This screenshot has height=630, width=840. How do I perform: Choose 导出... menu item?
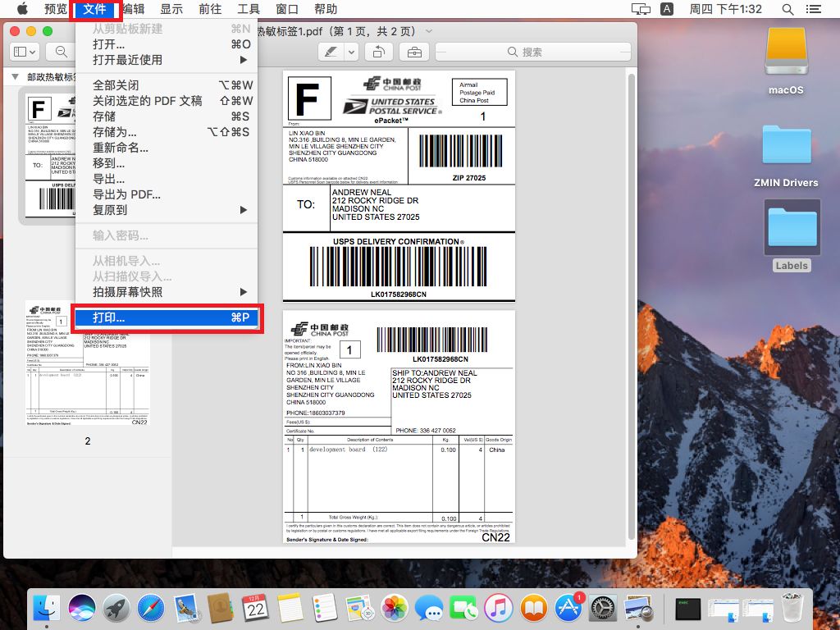click(167, 178)
